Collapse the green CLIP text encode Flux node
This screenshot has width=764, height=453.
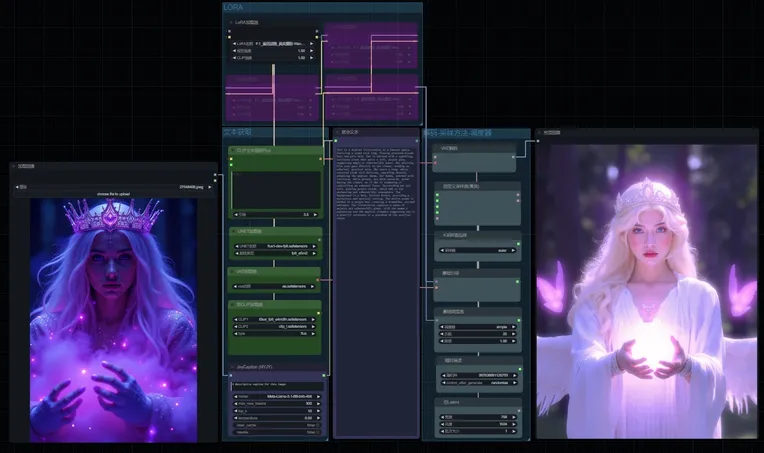[231, 151]
